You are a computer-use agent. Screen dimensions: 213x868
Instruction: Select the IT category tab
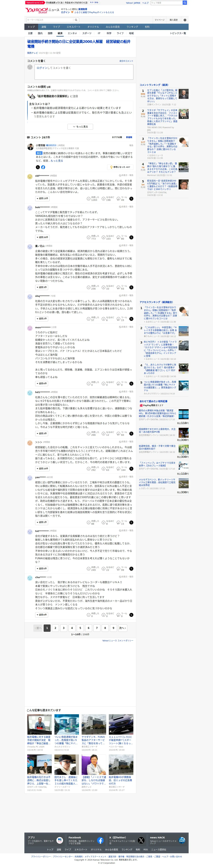click(99, 33)
